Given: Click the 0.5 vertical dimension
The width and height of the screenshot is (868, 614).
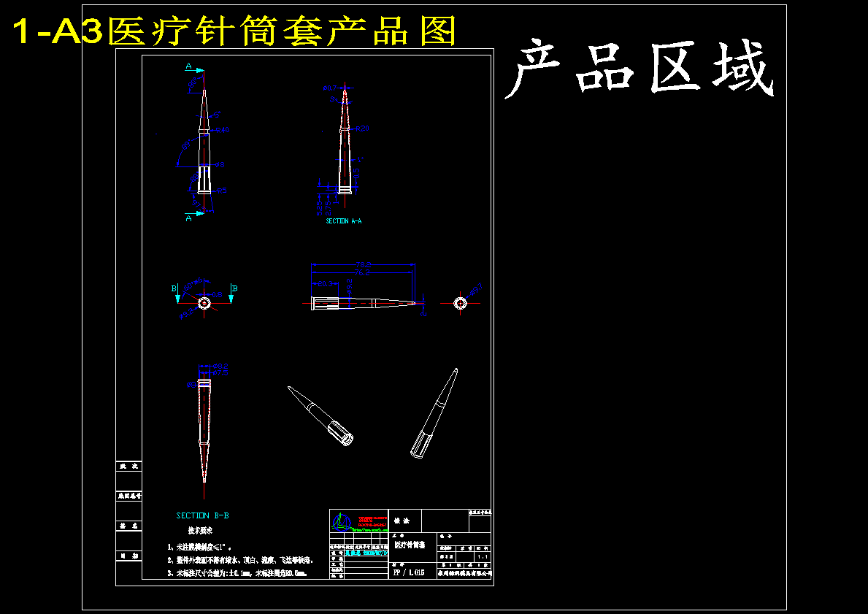Looking at the screenshot, I should click(358, 173).
